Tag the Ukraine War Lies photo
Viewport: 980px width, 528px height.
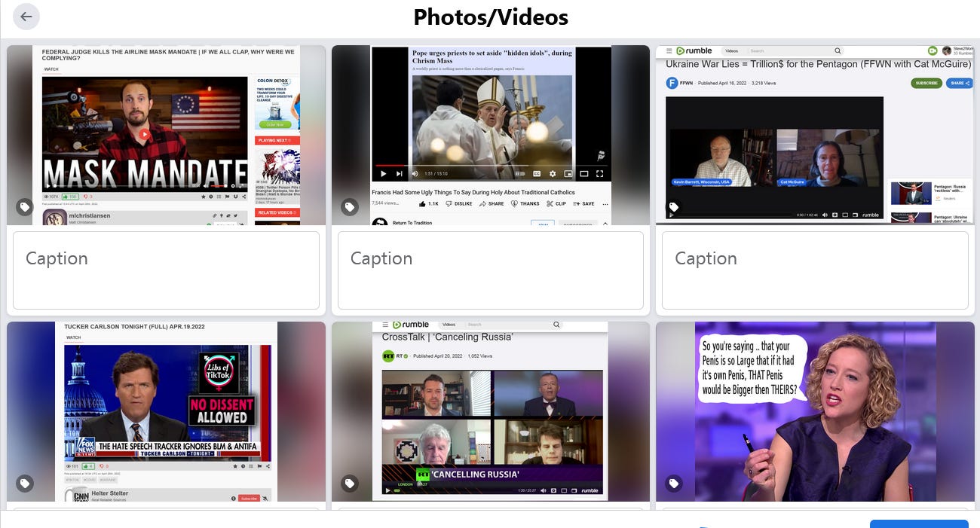coord(673,207)
